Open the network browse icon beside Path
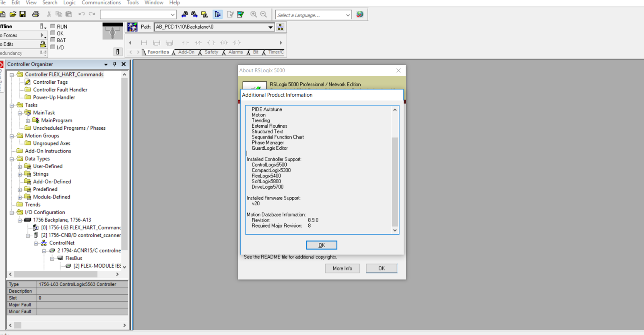Viewport: 644px width, 335px height. pos(281,27)
